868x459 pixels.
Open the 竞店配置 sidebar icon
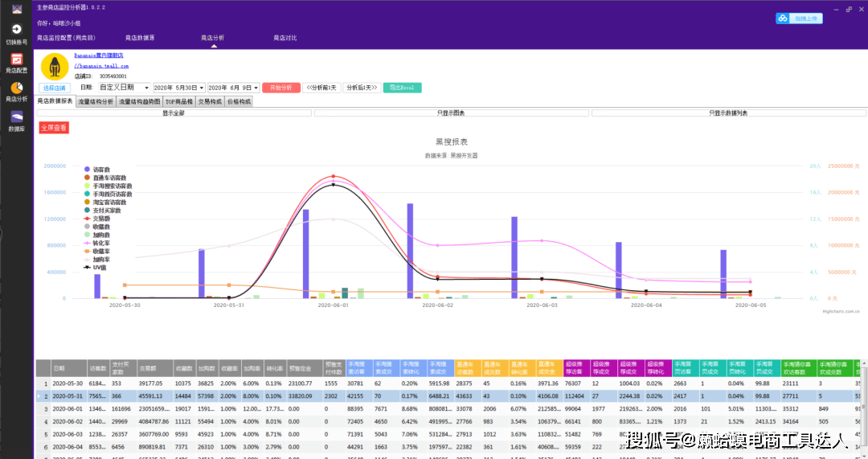click(x=17, y=59)
